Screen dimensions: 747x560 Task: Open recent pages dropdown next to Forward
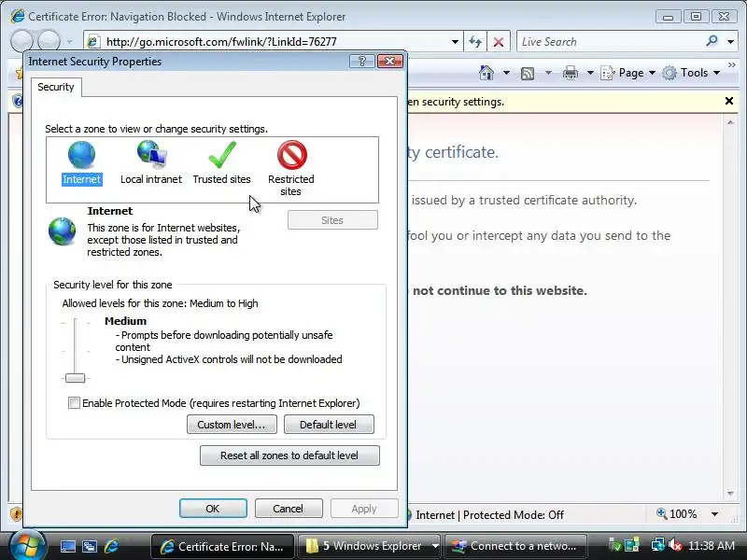69,42
